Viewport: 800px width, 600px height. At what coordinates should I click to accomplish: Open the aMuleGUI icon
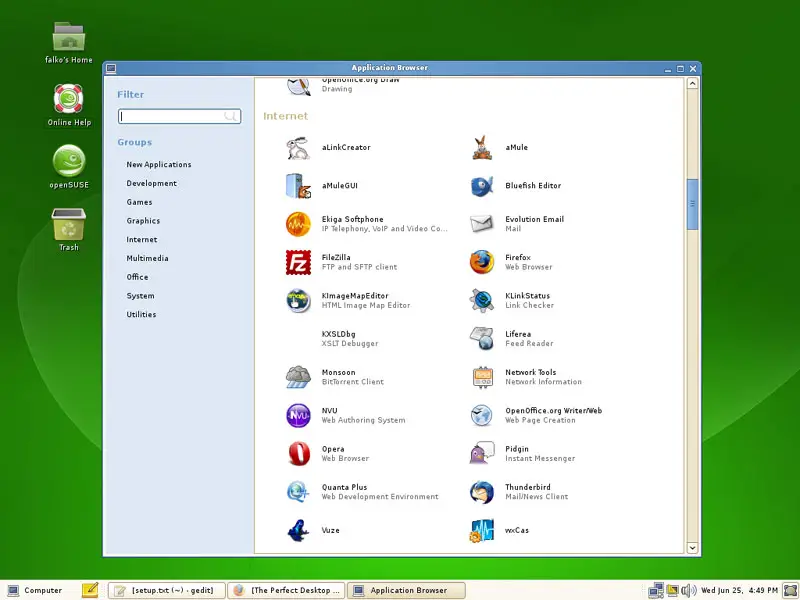pos(298,186)
